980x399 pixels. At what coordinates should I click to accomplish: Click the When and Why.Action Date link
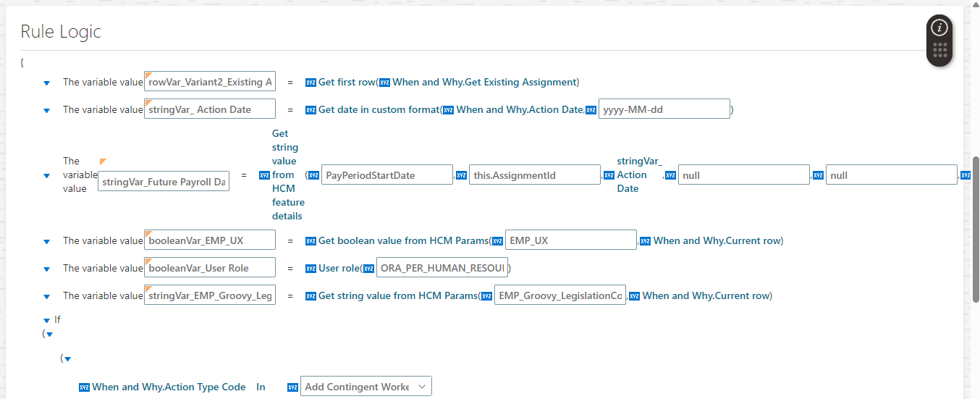[x=519, y=109]
